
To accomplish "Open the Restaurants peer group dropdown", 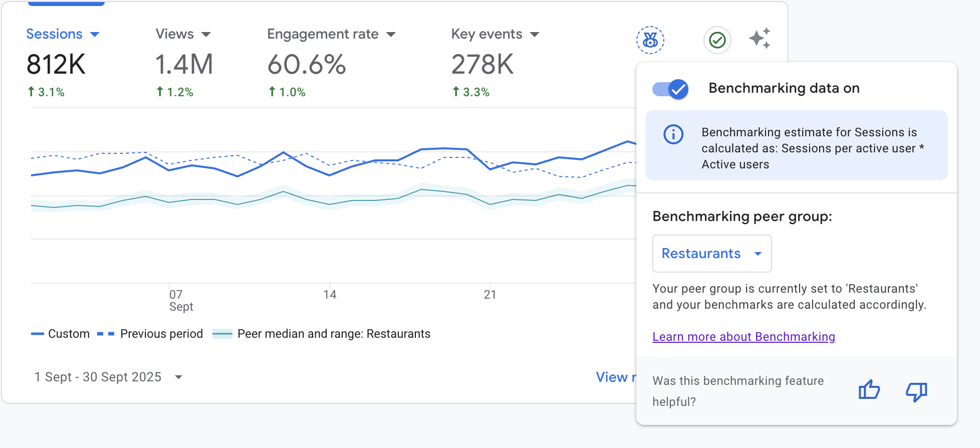I will tap(711, 254).
